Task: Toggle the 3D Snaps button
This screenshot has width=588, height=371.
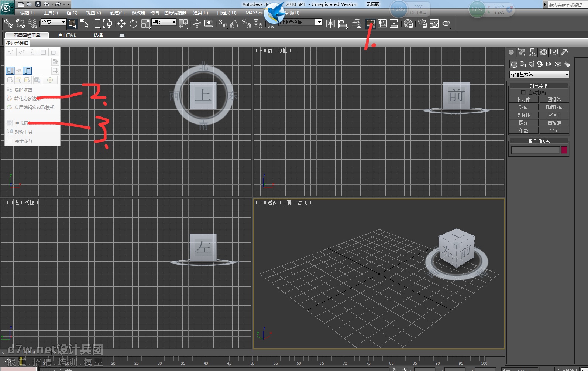Action: point(223,24)
